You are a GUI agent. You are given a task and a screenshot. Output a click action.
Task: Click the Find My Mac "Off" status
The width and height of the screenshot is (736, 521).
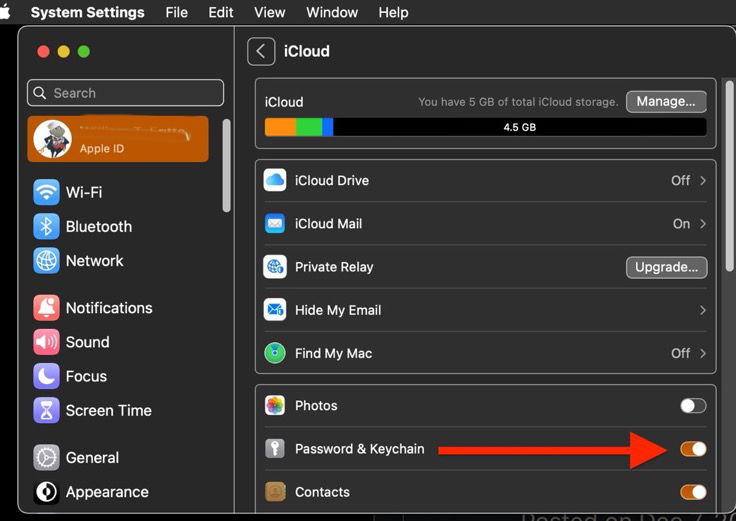coord(680,353)
